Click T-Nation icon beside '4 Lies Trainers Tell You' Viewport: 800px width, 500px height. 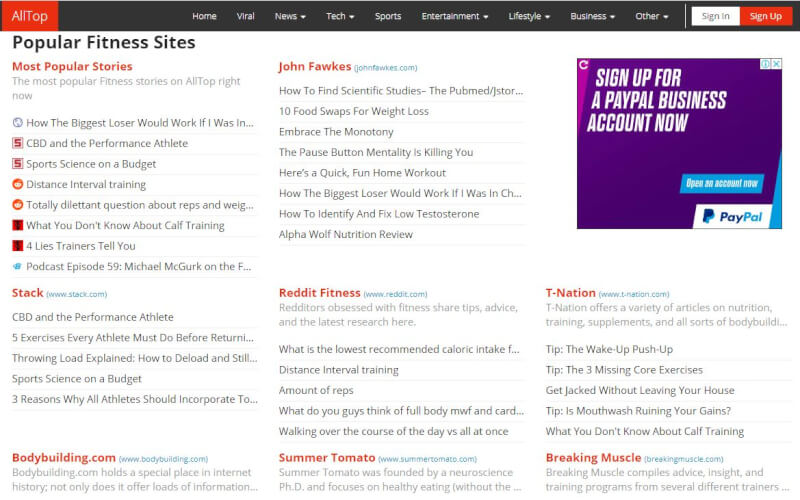(18, 245)
